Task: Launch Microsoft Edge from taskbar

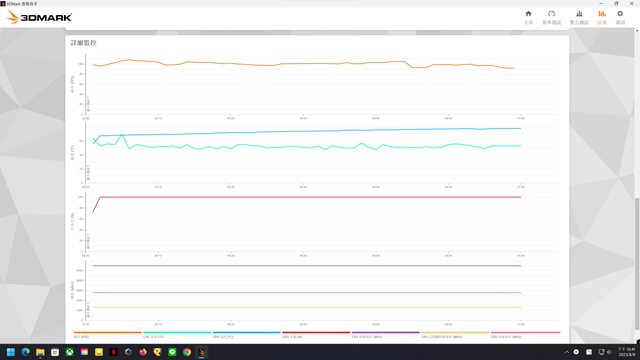Action: point(25,352)
